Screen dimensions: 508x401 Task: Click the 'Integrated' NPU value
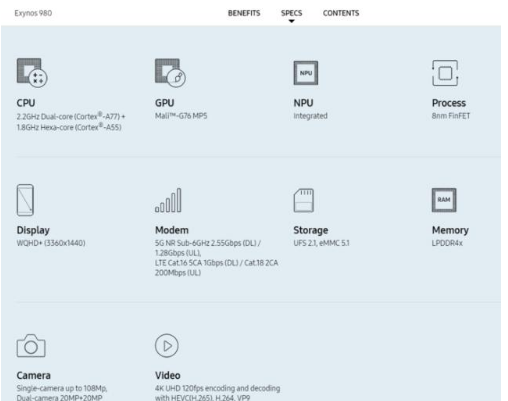310,116
